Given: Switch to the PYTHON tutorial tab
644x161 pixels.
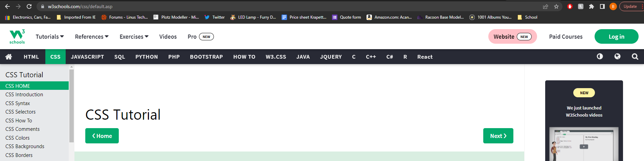Looking at the screenshot, I should point(147,57).
